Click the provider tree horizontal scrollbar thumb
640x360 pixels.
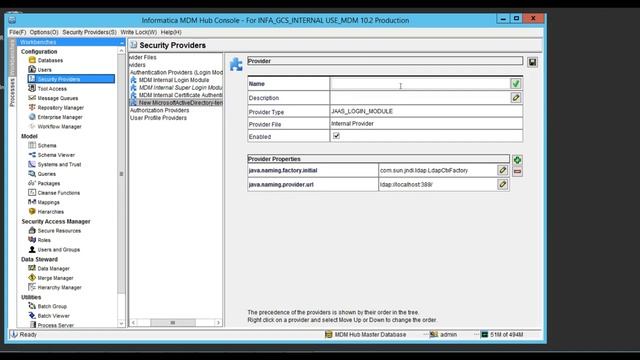(173, 322)
